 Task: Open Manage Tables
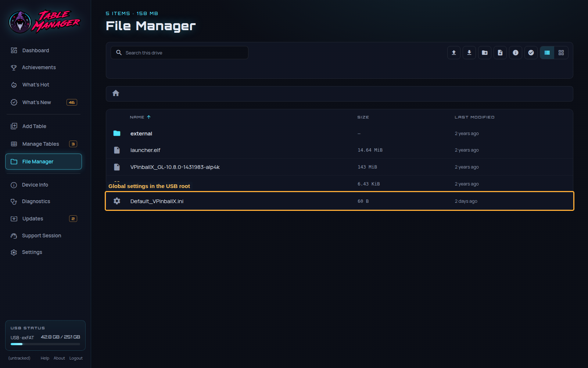(43, 144)
